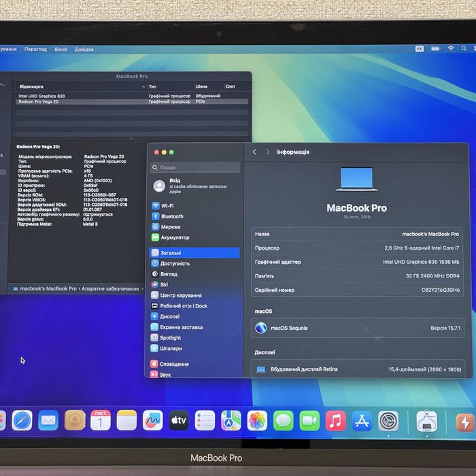Open Доступність in Settings sidebar
476x476 pixels.
(x=194, y=263)
